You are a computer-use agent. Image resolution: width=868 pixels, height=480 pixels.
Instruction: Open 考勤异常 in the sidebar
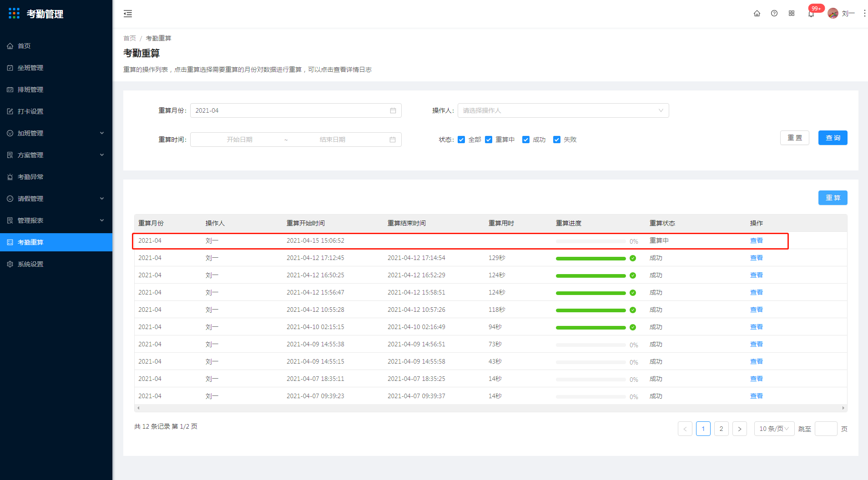pyautogui.click(x=56, y=177)
